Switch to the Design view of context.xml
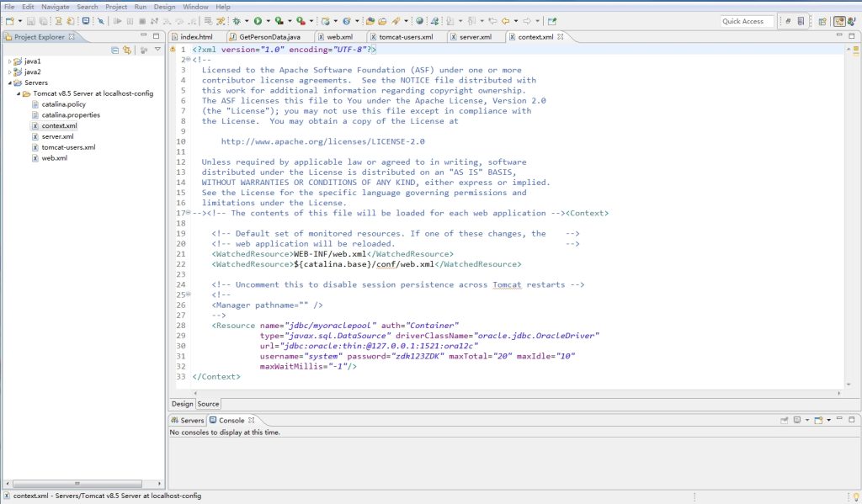 [x=182, y=404]
